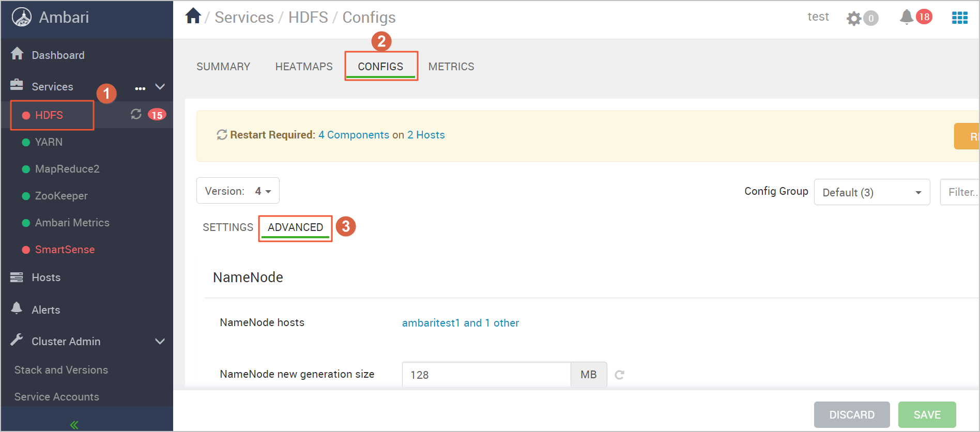Open the Config Group Default (3) dropdown
This screenshot has width=980, height=432.
872,192
